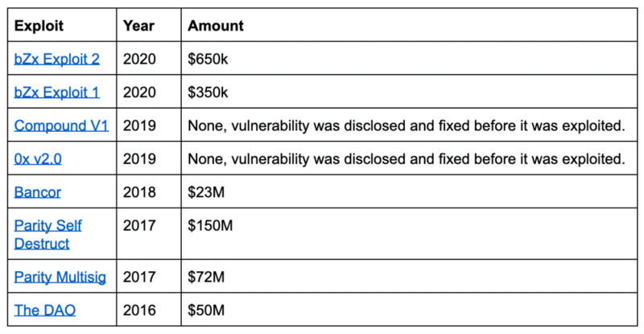644x334 pixels.
Task: Select the $72M amount cell
Action: point(205,277)
